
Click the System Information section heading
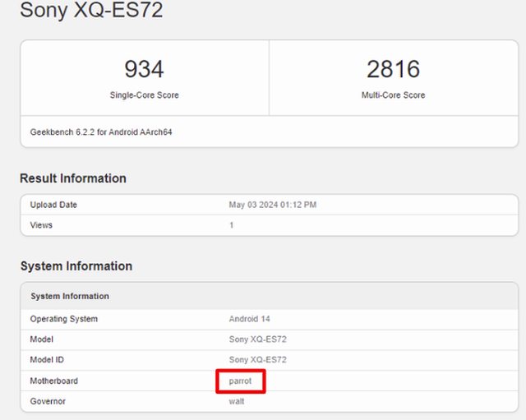point(76,266)
